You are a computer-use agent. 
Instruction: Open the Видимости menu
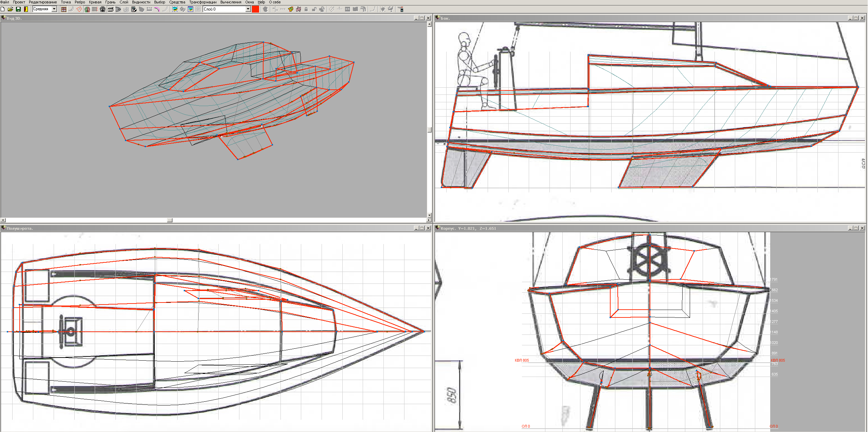coord(141,2)
